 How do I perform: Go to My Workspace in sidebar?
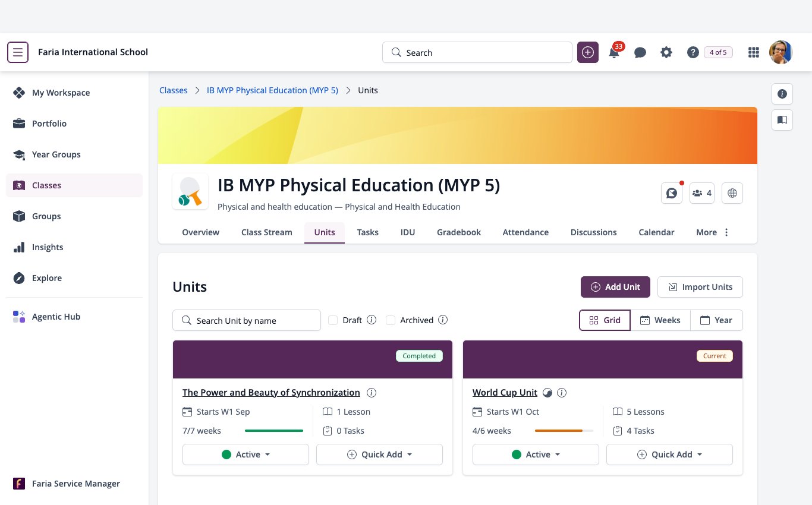(x=74, y=93)
